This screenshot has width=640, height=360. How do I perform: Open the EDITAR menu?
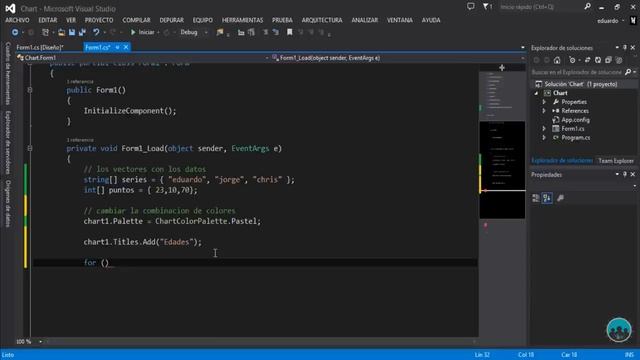coord(48,20)
